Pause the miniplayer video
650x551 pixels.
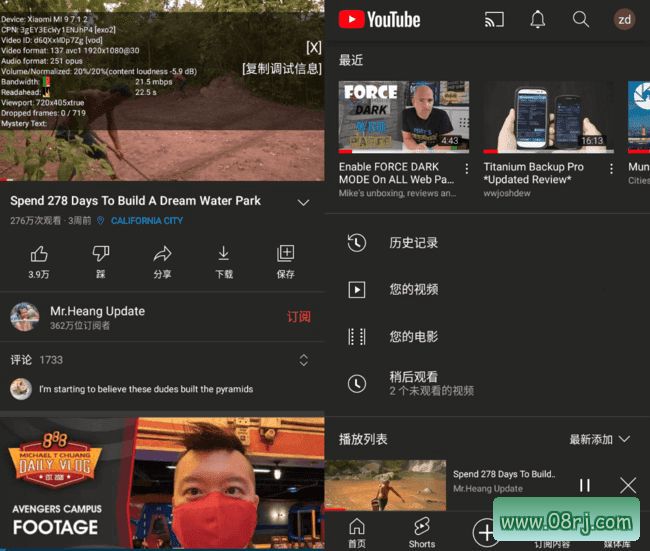tap(585, 485)
